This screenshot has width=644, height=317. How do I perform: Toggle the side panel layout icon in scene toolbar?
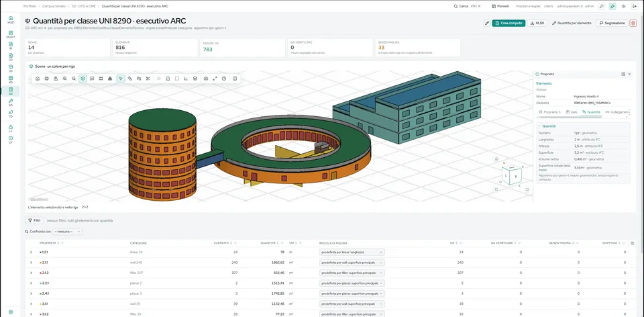click(235, 79)
